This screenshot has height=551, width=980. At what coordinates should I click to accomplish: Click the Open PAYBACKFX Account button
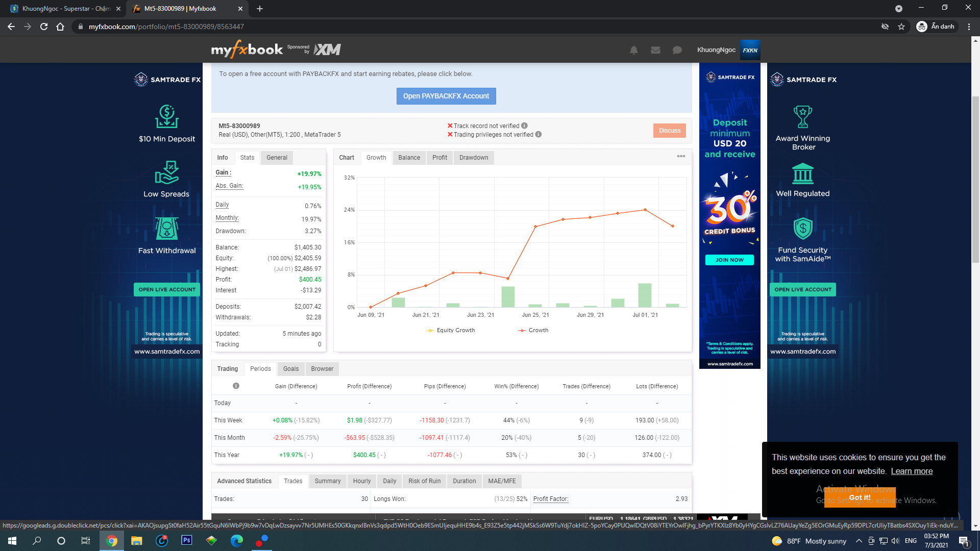(446, 96)
